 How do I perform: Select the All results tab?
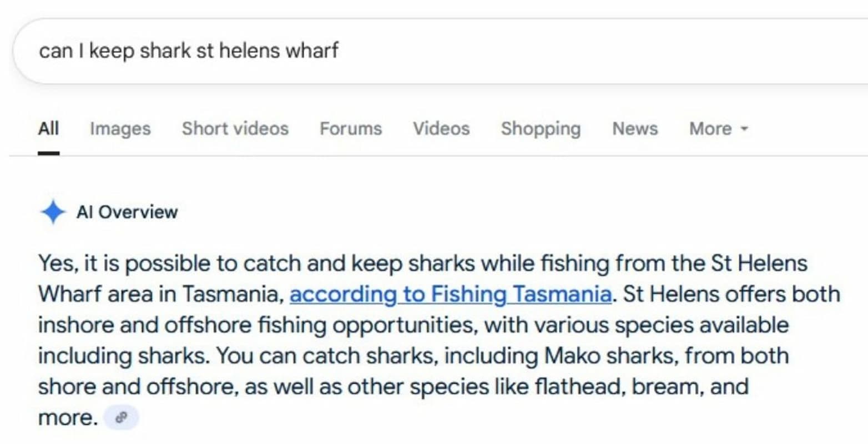[x=48, y=129]
